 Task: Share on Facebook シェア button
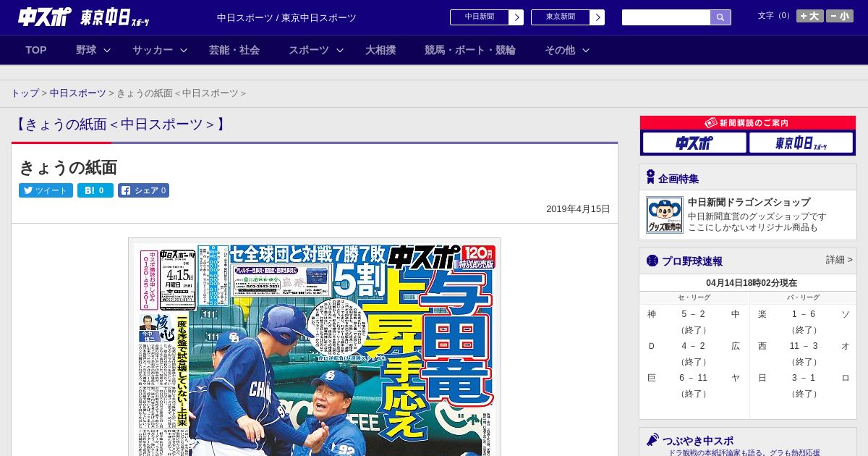[x=143, y=190]
